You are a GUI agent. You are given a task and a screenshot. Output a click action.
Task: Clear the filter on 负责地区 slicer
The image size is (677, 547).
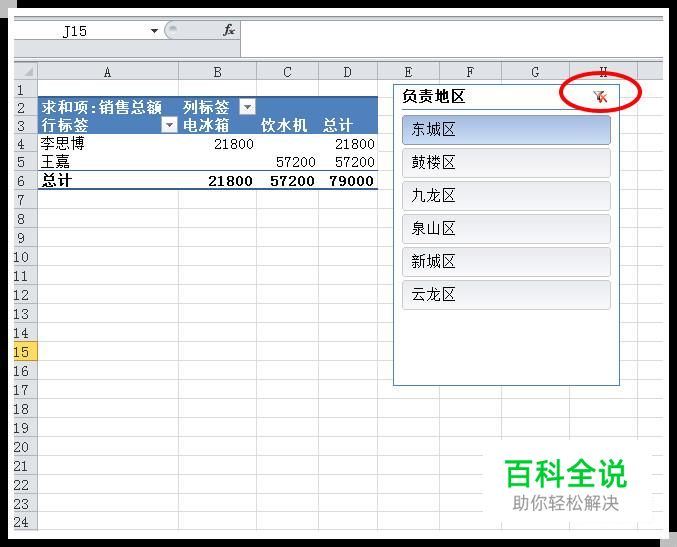click(600, 96)
